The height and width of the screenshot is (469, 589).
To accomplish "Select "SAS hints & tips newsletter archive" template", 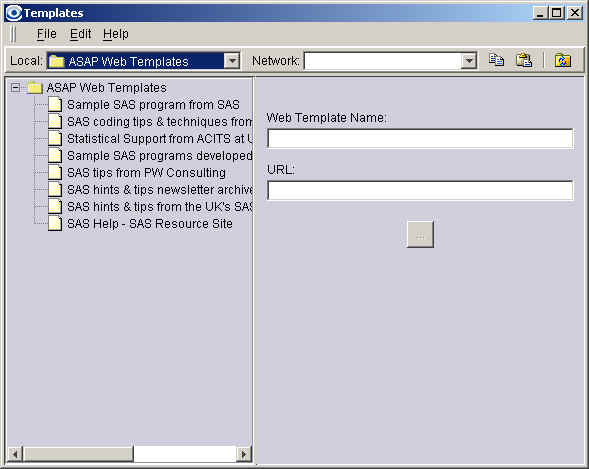I will click(x=159, y=190).
